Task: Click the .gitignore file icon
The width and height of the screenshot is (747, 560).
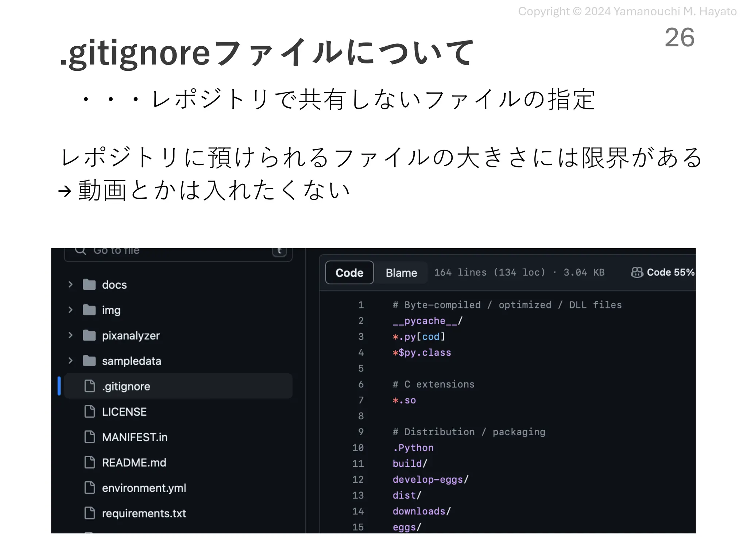Action: point(90,386)
